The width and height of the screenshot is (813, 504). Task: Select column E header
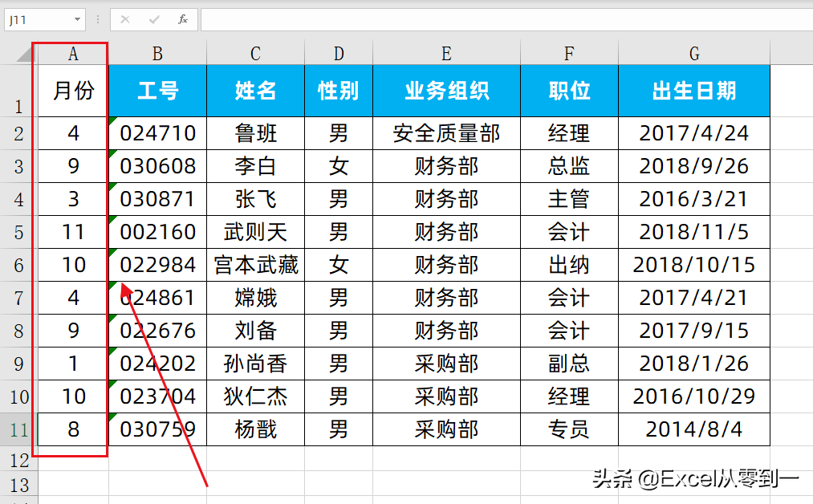tap(446, 53)
